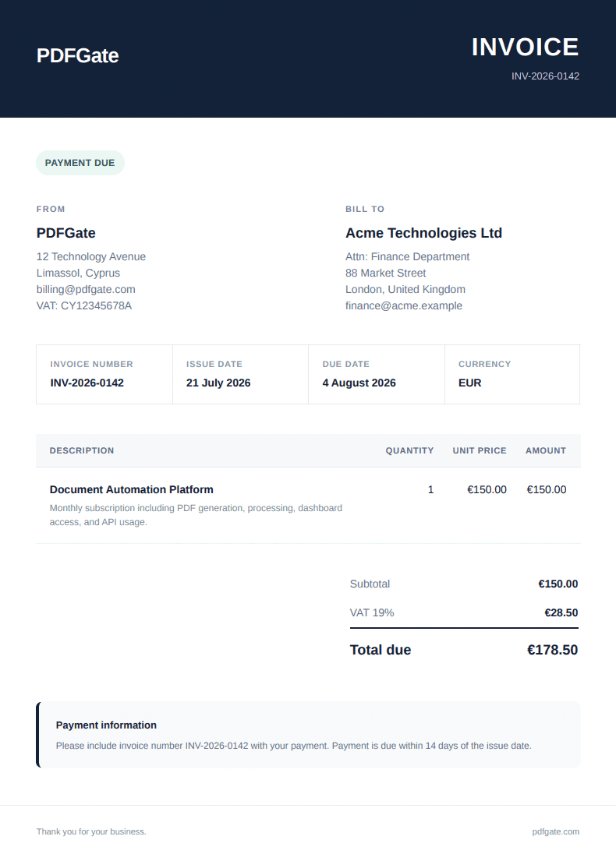Viewport: 616px width, 868px height.
Task: Select header invoice number under INVOICE title
Action: (x=545, y=76)
